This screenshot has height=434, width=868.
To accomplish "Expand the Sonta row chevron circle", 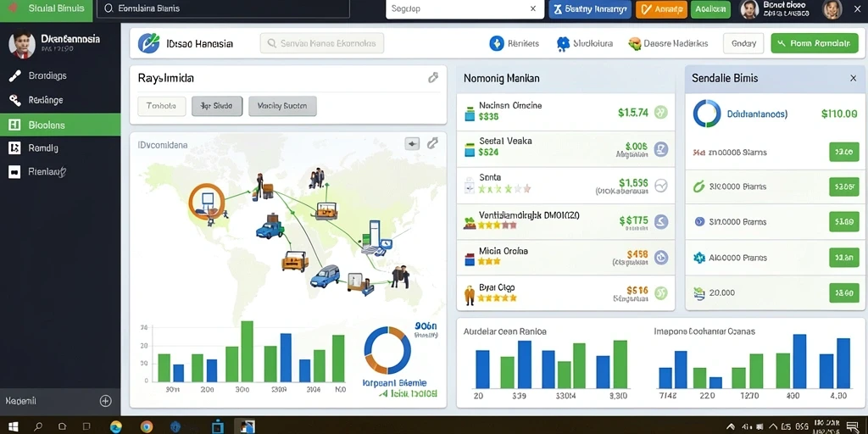I will (x=661, y=186).
